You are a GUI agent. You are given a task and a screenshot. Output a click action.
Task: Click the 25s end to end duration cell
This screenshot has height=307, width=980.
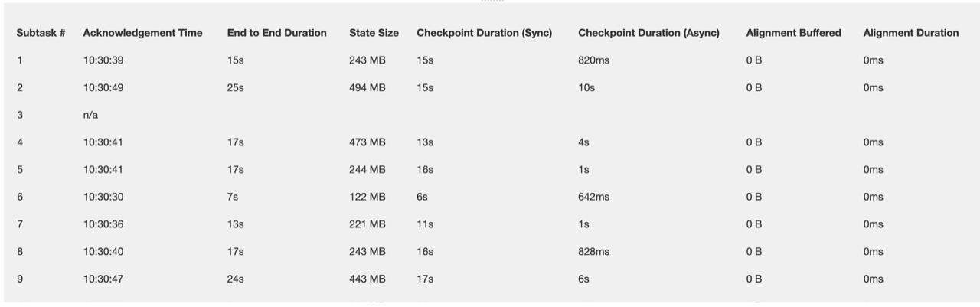click(235, 88)
